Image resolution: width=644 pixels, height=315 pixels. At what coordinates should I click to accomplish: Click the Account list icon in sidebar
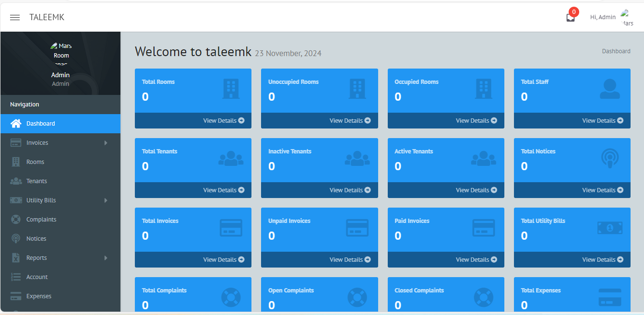16,277
